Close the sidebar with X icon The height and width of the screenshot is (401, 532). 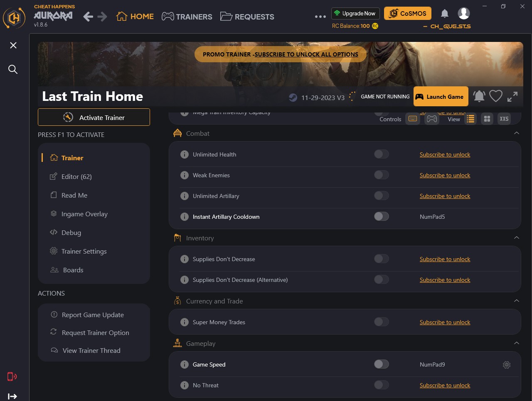click(x=13, y=45)
